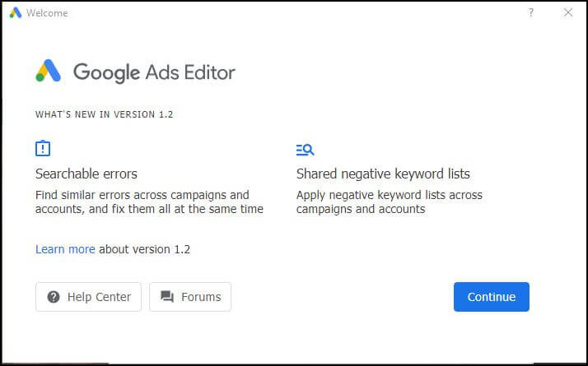Click the Welcome title bar text
Image resolution: width=588 pixels, height=366 pixels.
(x=47, y=13)
